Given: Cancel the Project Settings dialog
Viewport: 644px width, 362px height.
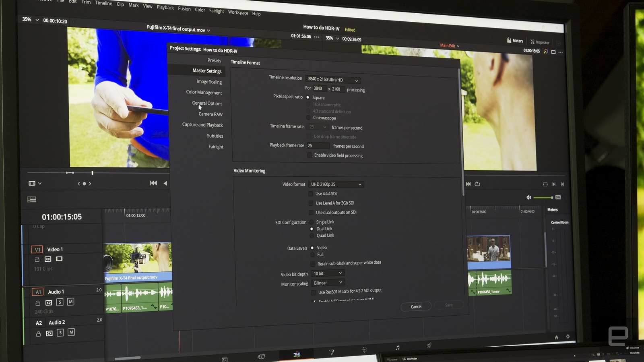Looking at the screenshot, I should [416, 306].
